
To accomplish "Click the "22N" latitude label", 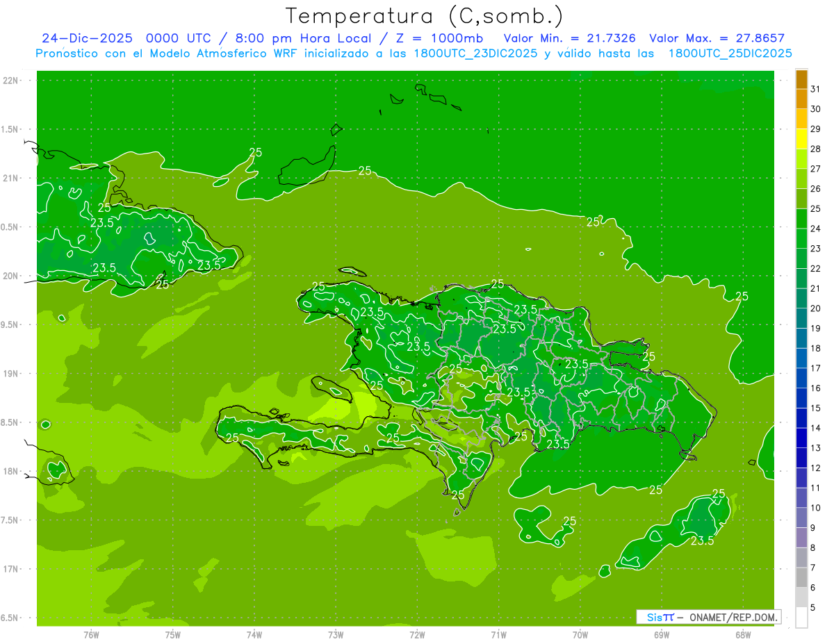I will pos(10,81).
